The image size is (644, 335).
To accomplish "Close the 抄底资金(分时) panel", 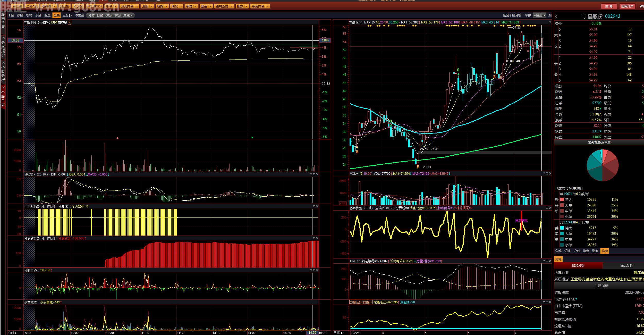I will [317, 238].
